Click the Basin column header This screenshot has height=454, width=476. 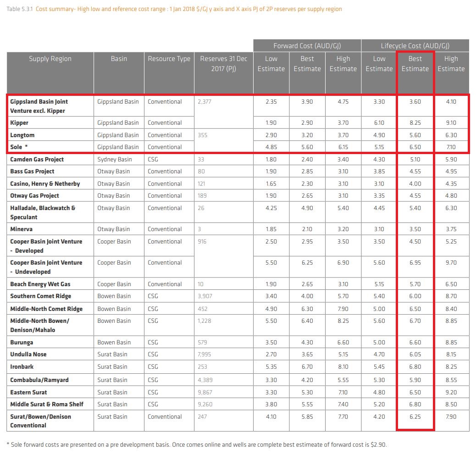(119, 59)
